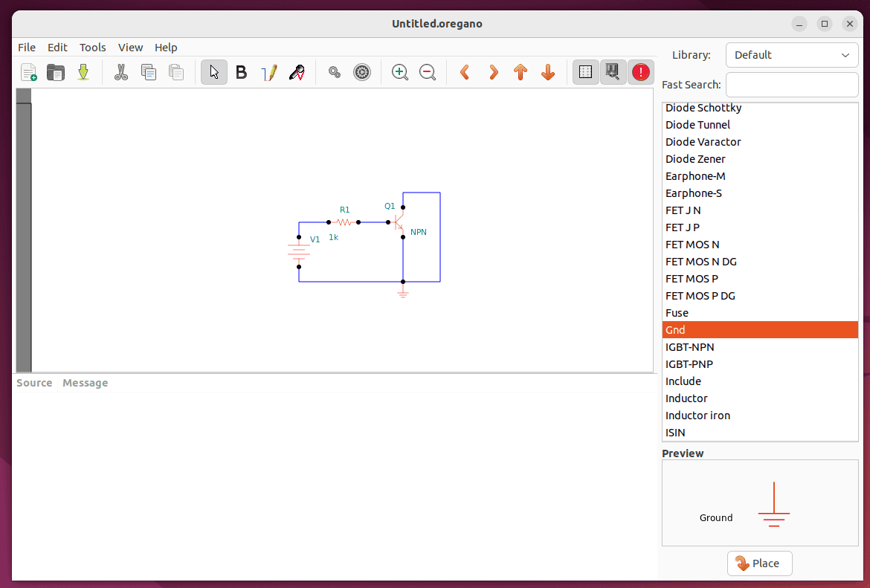This screenshot has height=588, width=870.
Task: Run the simulation gear icon
Action: point(362,72)
